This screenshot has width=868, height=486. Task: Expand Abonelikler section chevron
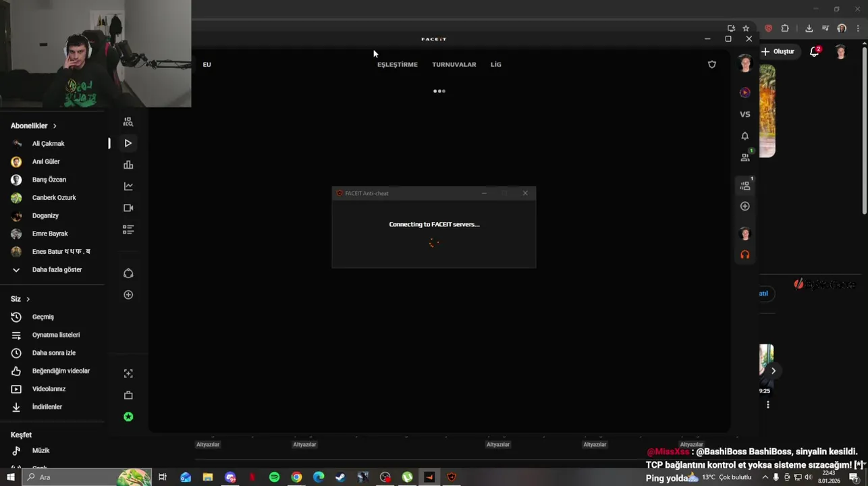[55, 126]
